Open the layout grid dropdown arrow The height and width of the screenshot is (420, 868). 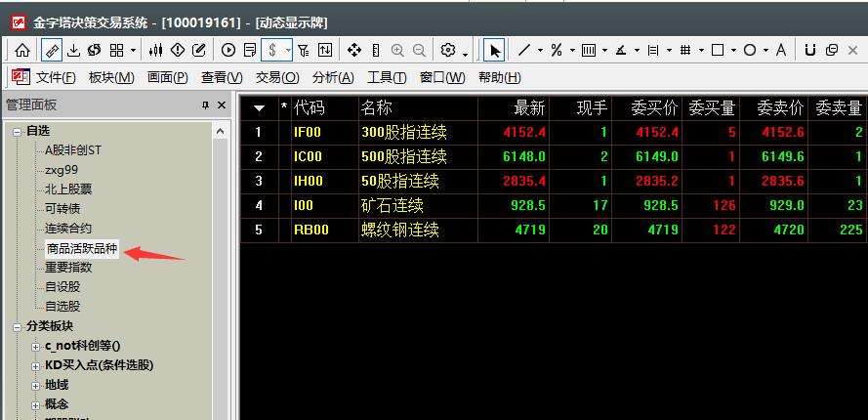(x=133, y=51)
